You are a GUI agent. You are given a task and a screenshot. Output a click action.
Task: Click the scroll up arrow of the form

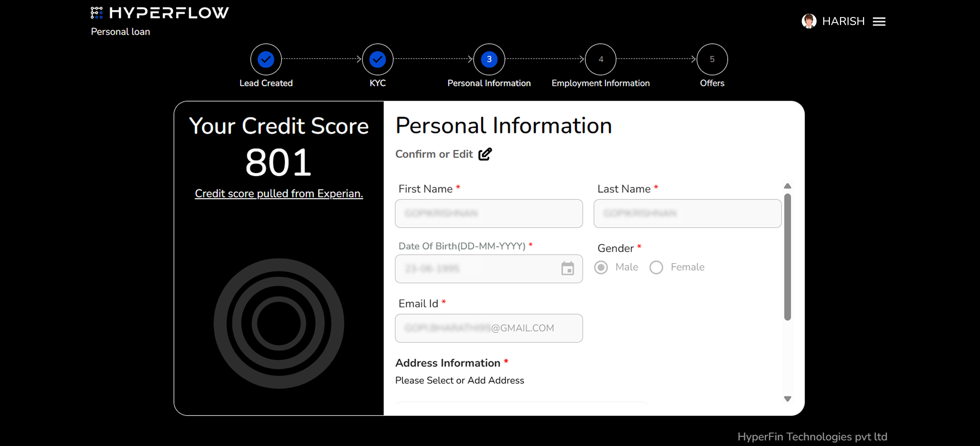[x=788, y=186]
